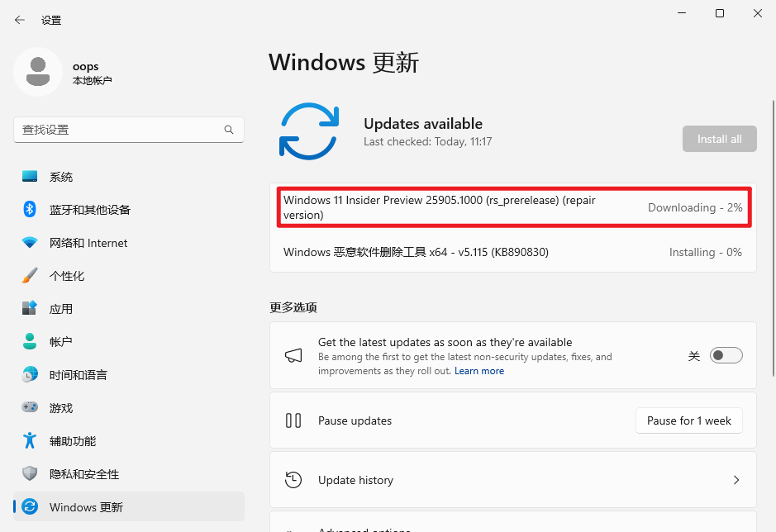Click the Install all button
Screen dimensions: 776x532
[x=719, y=139]
